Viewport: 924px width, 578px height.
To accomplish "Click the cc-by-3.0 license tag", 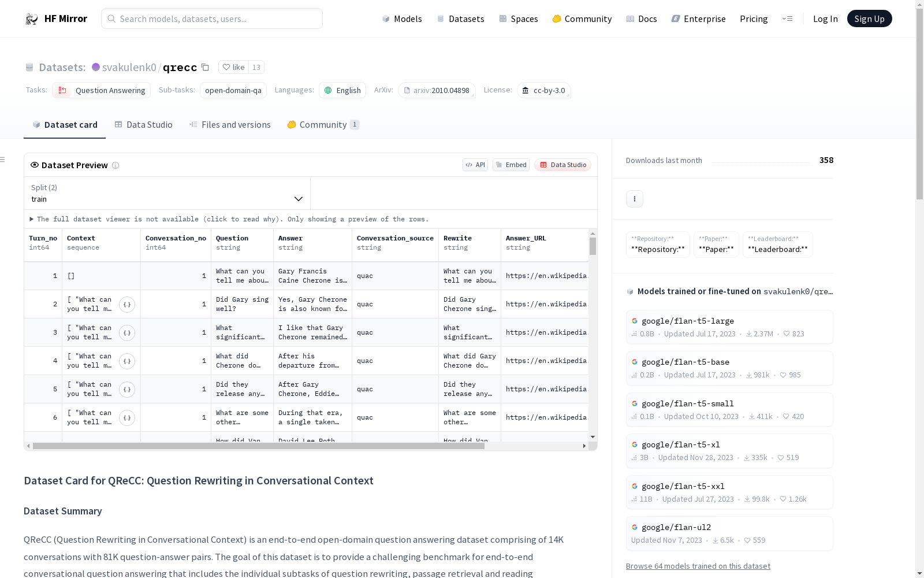I will [x=544, y=90].
